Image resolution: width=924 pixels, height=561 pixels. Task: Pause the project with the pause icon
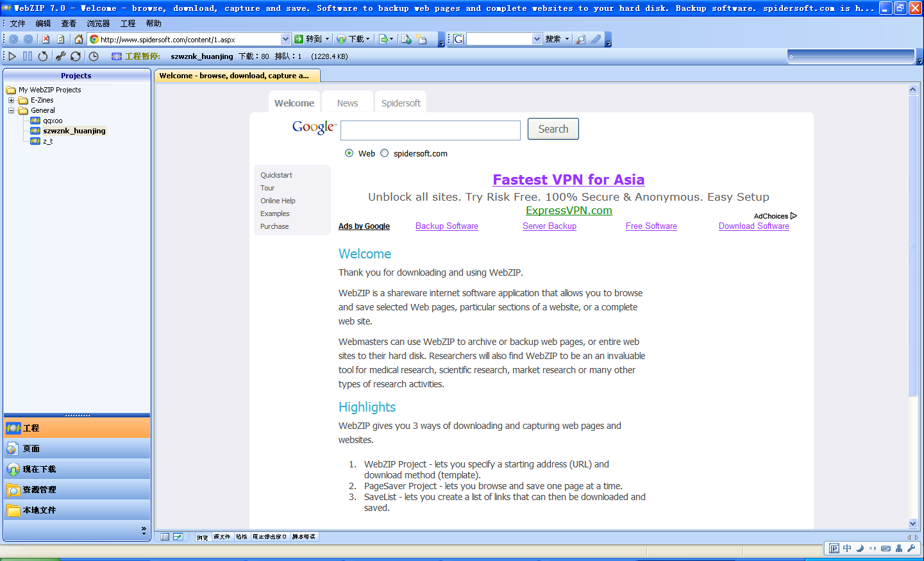click(28, 56)
